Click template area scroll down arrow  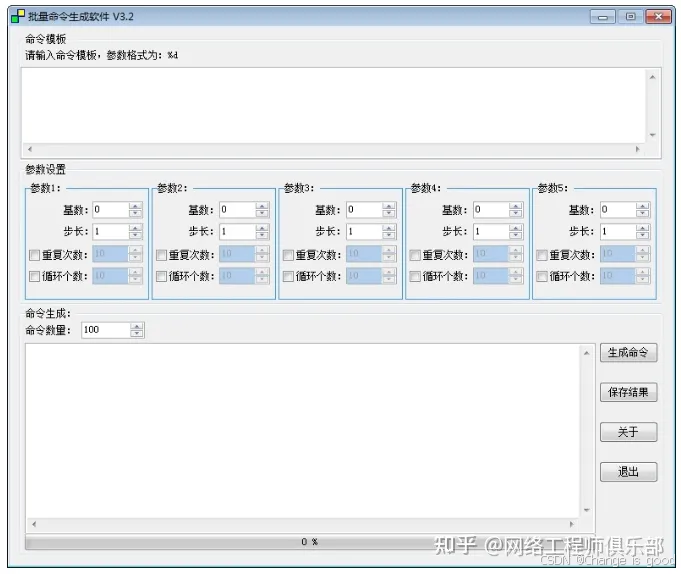tap(652, 135)
